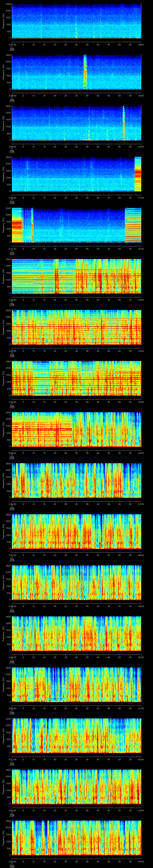Open the spectrogram panel starting at 2:42:00
Screen dimensions: 153x868
(x=77, y=276)
